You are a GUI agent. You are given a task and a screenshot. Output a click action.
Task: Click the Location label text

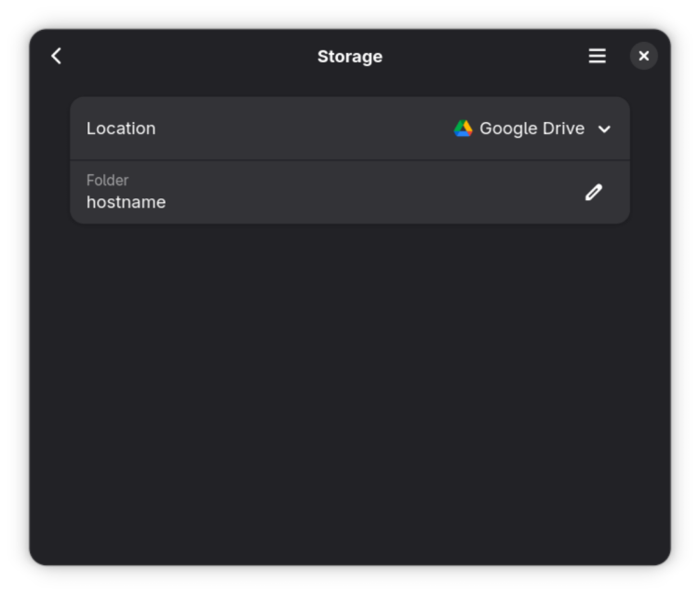click(121, 128)
